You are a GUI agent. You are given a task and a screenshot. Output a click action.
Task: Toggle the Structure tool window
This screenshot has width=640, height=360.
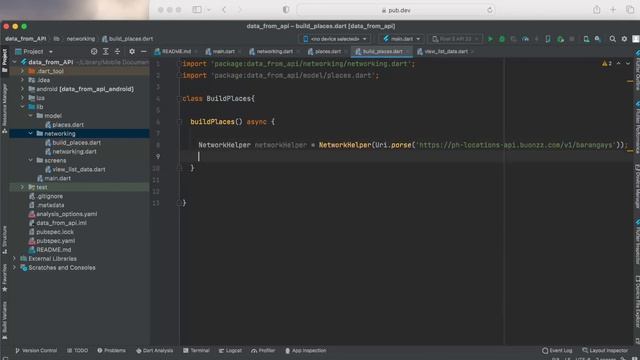[x=4, y=240]
